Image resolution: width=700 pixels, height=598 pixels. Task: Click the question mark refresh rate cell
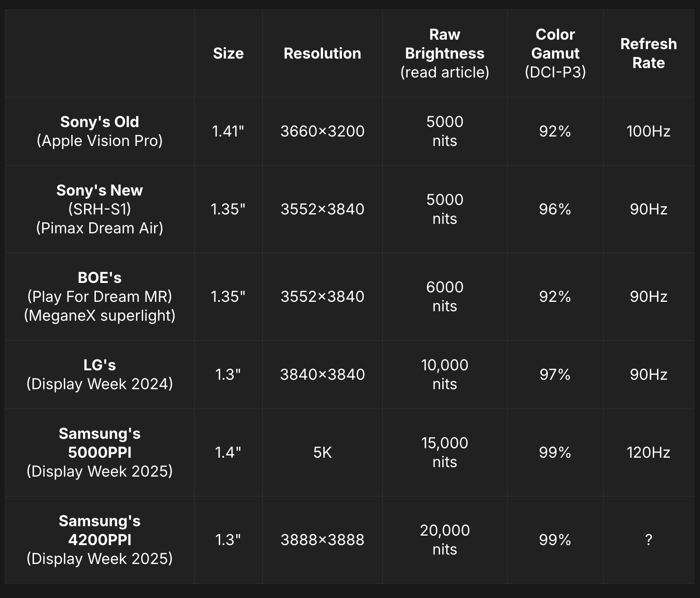coord(649,540)
